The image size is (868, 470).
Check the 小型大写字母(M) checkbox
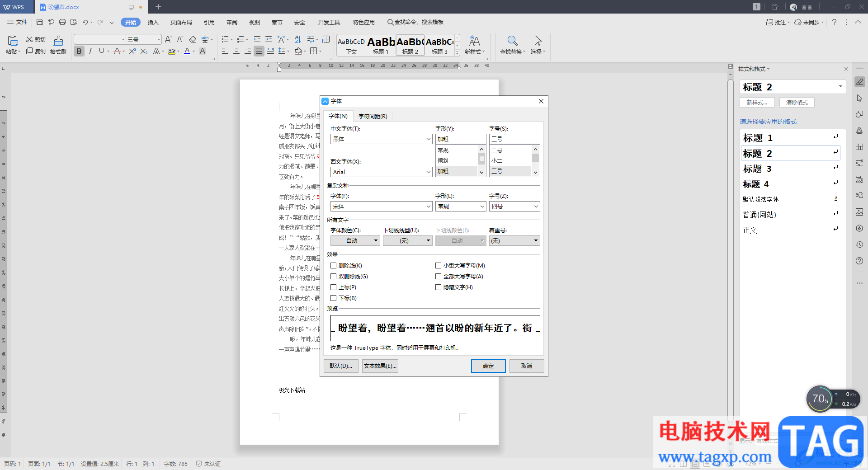click(438, 266)
